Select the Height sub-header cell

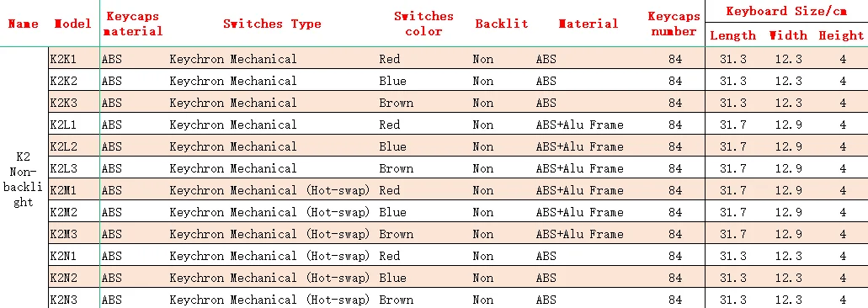841,35
